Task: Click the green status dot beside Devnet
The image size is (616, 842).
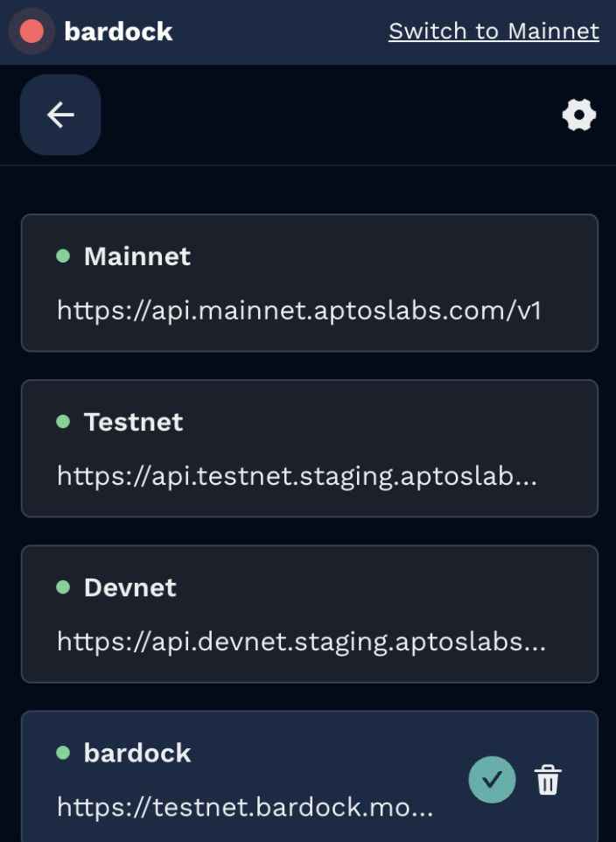Action: click(x=63, y=587)
